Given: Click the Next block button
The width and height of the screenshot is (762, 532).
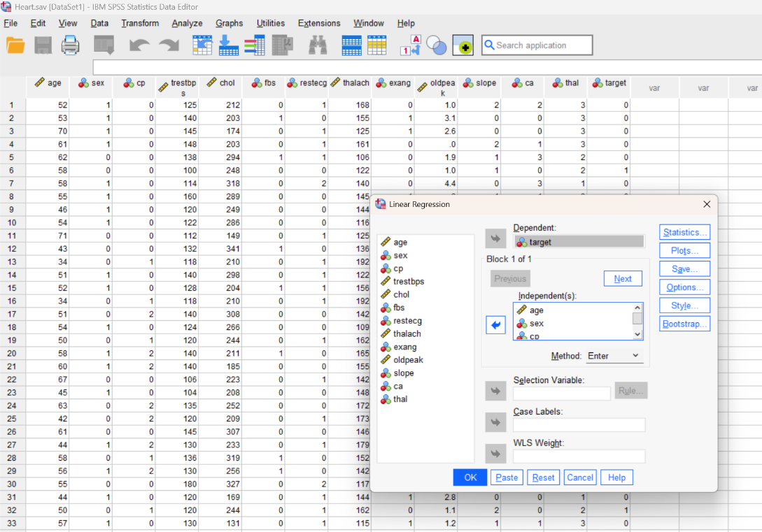Looking at the screenshot, I should click(623, 279).
